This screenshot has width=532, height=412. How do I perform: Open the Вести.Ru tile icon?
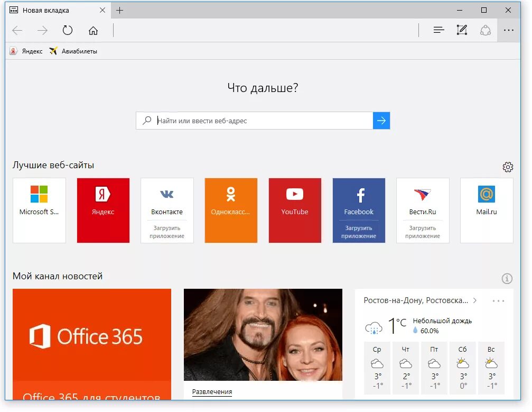click(423, 194)
